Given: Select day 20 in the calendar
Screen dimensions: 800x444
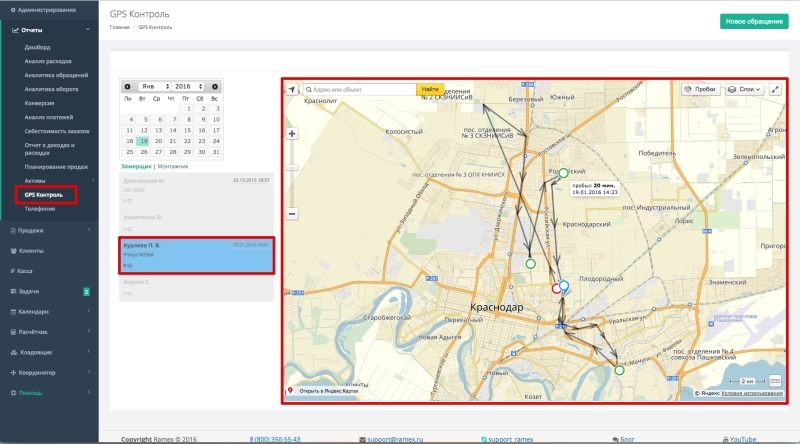Looking at the screenshot, I should (x=158, y=141).
